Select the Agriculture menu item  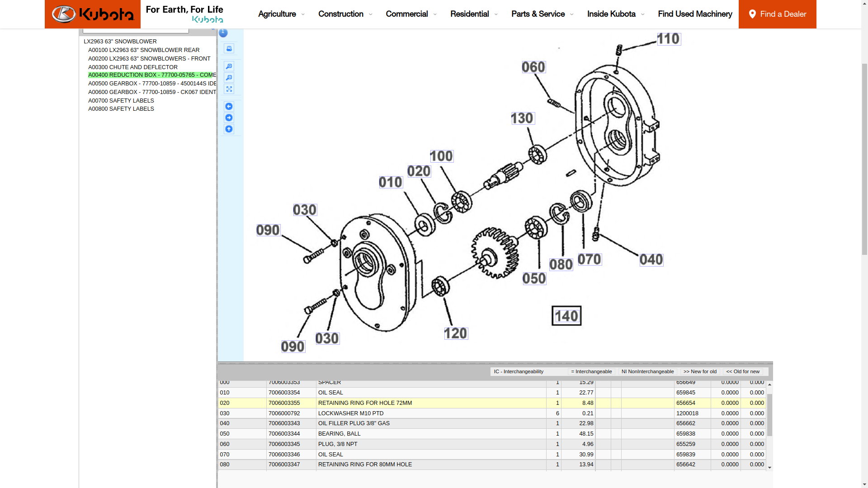pyautogui.click(x=281, y=14)
